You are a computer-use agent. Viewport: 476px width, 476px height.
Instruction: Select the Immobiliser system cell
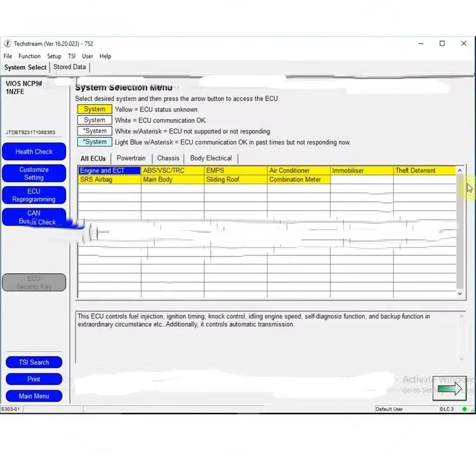pyautogui.click(x=362, y=171)
